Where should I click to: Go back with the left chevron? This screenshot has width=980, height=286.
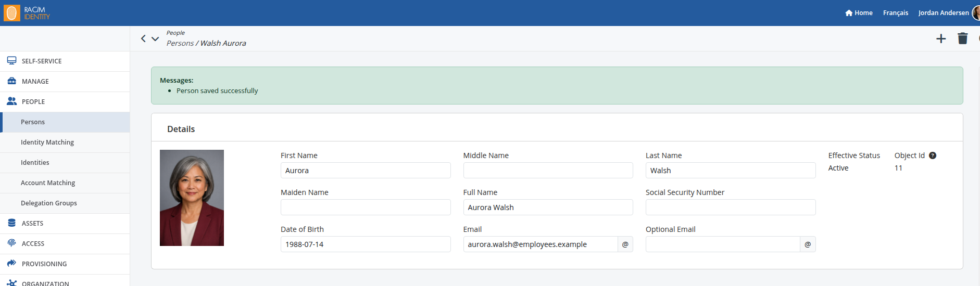click(x=143, y=38)
